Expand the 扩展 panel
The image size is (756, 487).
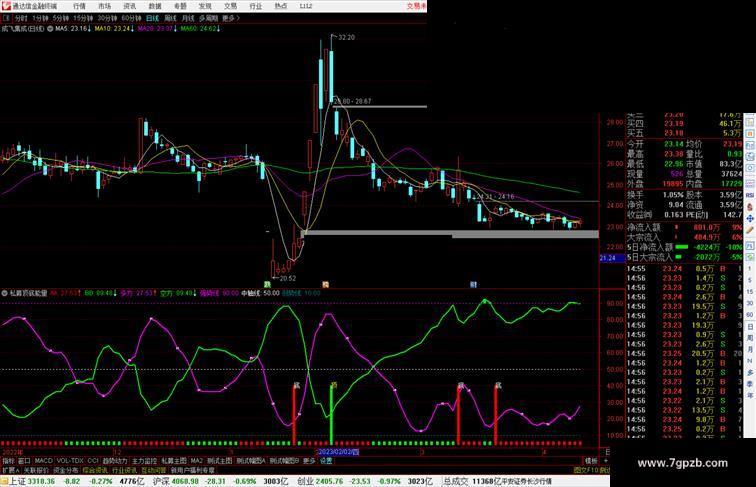click(10, 470)
